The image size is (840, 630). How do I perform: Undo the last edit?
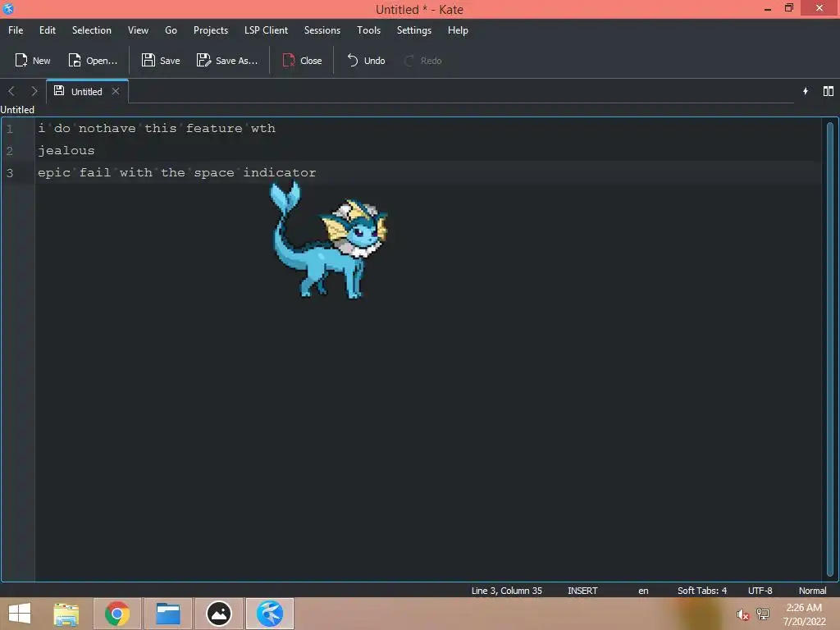coord(366,61)
